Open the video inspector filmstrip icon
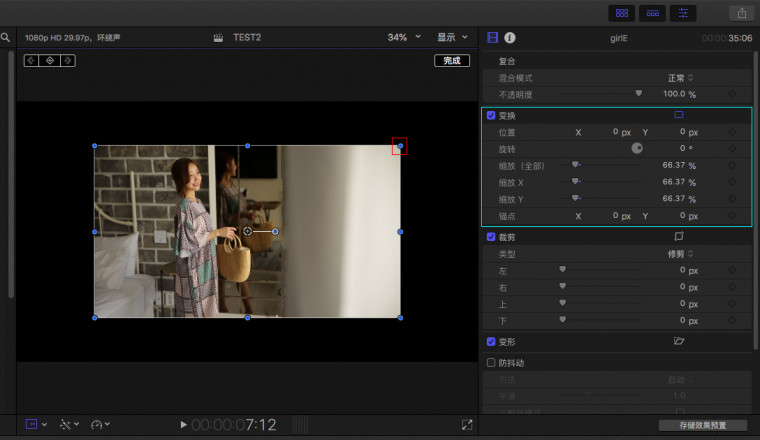Screen dimensions: 760x440 pyautogui.click(x=492, y=38)
